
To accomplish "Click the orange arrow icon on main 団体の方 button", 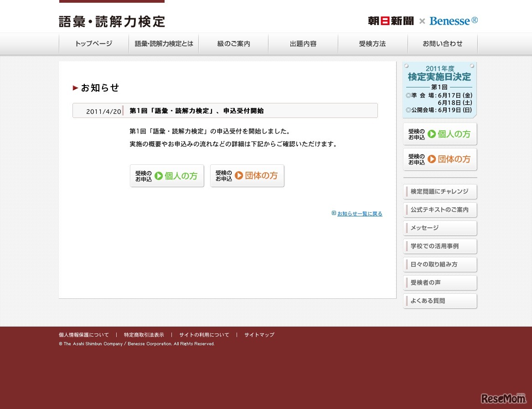I will coord(239,176).
